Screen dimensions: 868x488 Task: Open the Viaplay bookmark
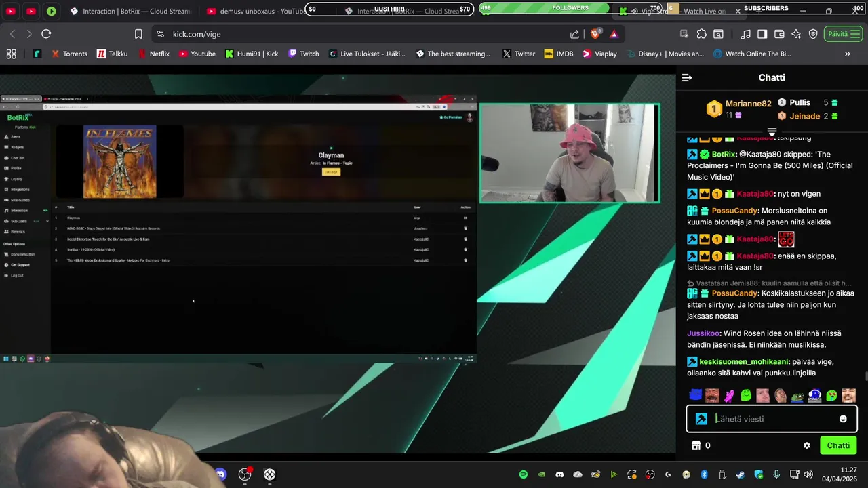point(599,54)
